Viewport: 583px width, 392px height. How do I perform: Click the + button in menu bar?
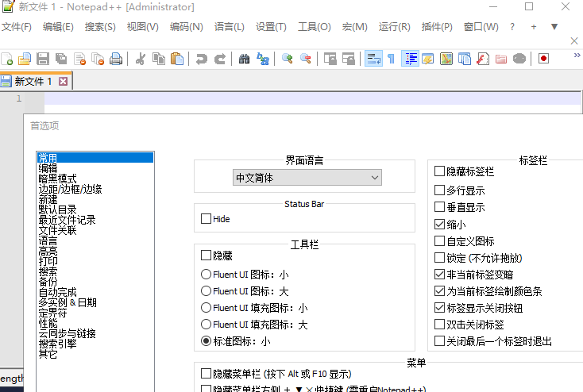click(x=534, y=27)
